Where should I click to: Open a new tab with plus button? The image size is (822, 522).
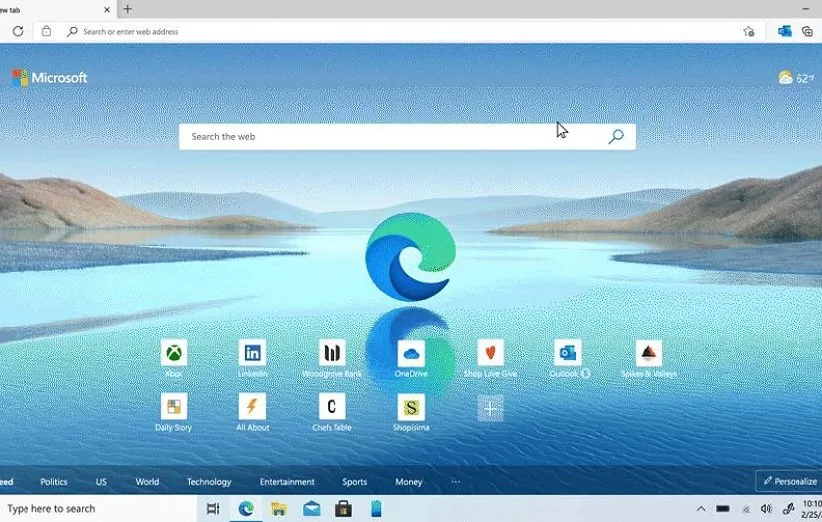[x=127, y=9]
